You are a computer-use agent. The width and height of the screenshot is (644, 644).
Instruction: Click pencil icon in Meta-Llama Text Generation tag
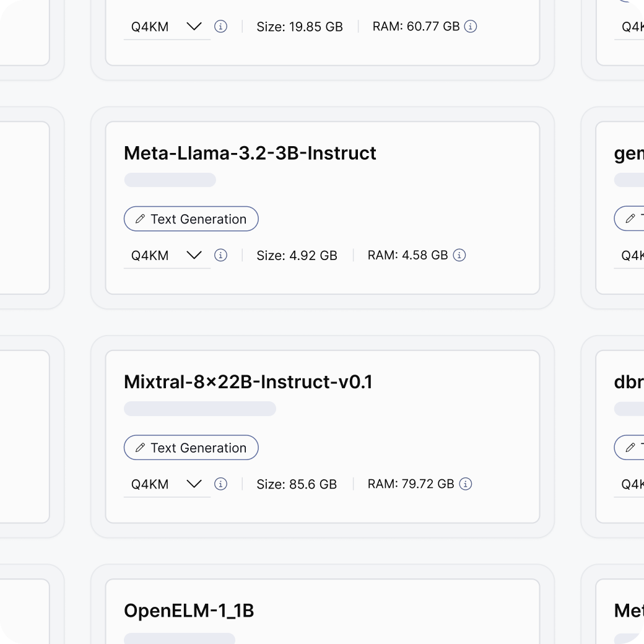click(x=140, y=219)
